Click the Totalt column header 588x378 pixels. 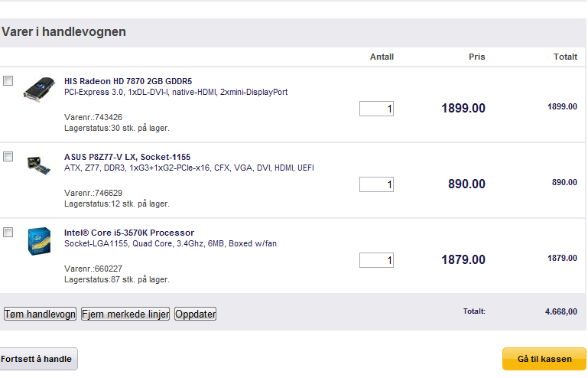566,57
